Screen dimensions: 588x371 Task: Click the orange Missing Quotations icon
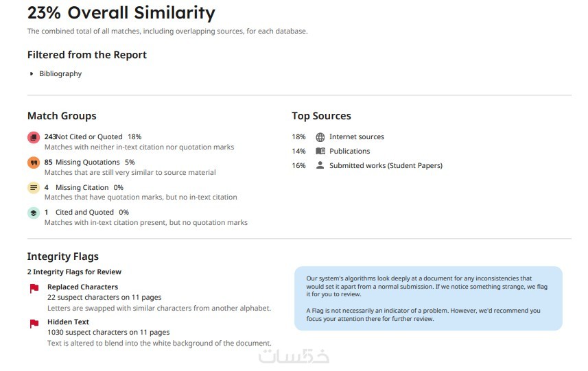click(34, 163)
